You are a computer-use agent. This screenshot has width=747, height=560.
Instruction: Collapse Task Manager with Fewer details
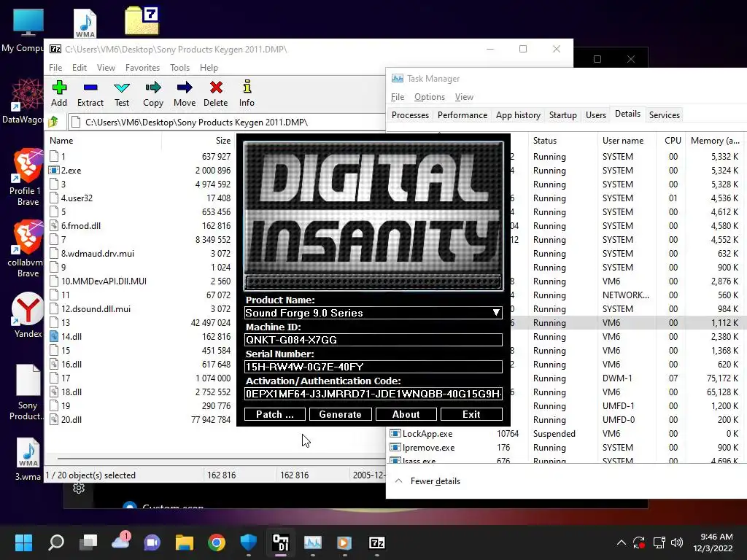coord(428,481)
